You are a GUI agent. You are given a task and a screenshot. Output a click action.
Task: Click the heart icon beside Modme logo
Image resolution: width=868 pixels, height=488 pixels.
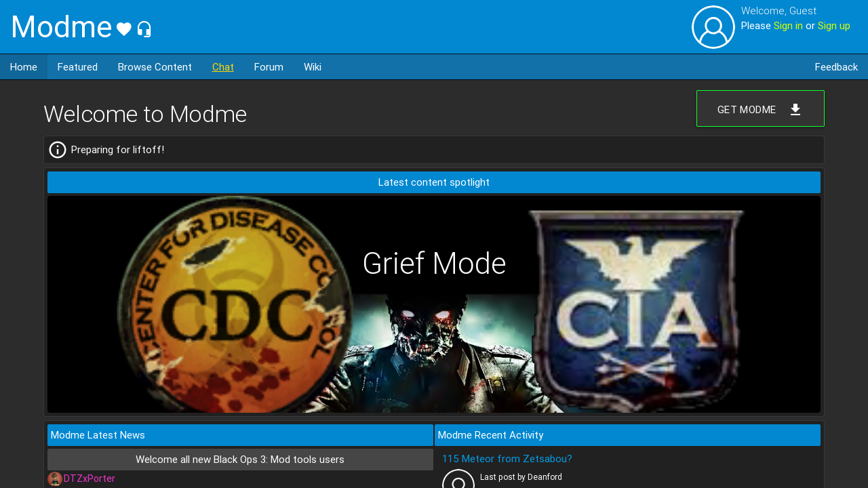coord(123,28)
